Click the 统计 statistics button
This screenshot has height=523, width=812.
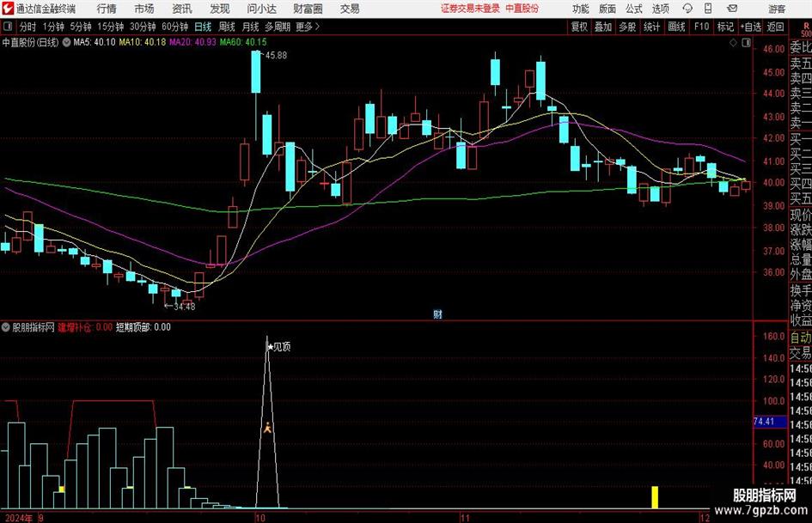pyautogui.click(x=652, y=27)
